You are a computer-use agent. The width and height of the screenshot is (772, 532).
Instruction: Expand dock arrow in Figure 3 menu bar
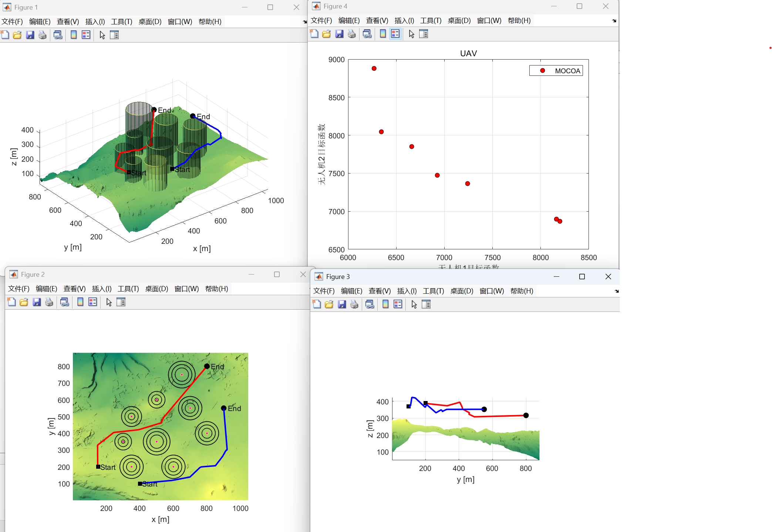pos(616,291)
